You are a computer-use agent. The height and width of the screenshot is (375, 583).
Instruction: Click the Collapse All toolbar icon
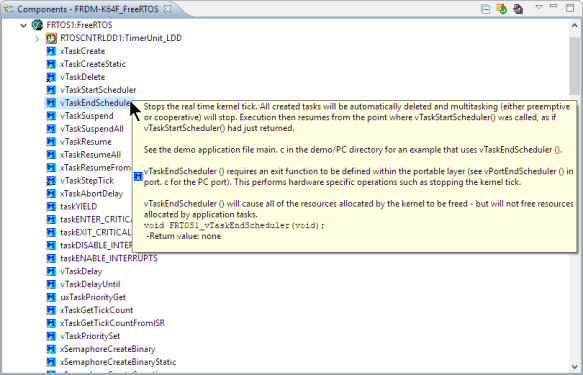(x=486, y=9)
